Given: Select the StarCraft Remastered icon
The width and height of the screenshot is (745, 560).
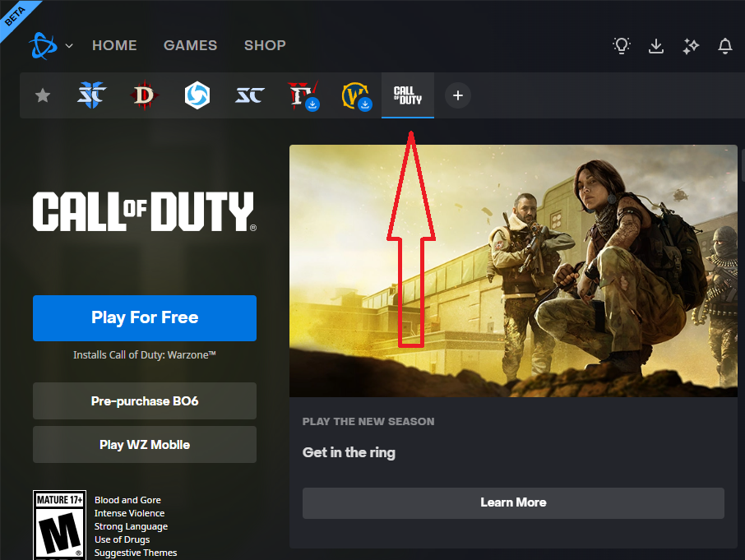Looking at the screenshot, I should point(250,95).
